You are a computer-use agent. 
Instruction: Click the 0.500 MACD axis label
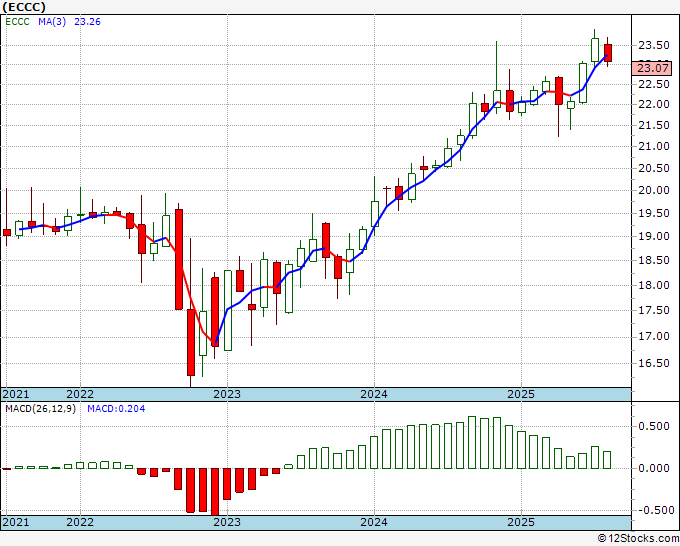pyautogui.click(x=654, y=427)
